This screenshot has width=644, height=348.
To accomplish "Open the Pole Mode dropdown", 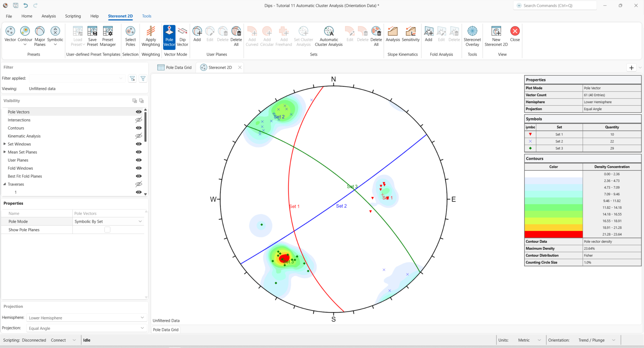I will [x=108, y=221].
